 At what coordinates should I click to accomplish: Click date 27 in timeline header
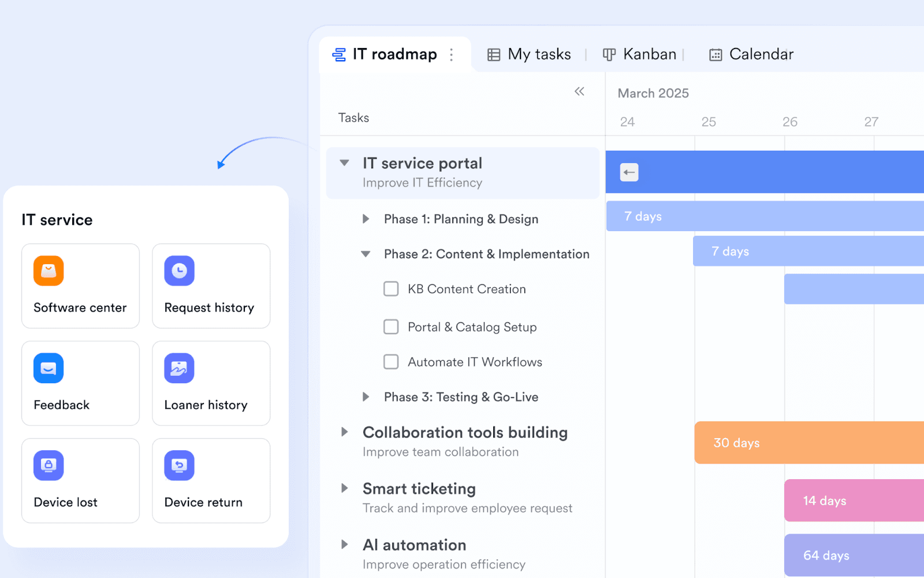871,122
